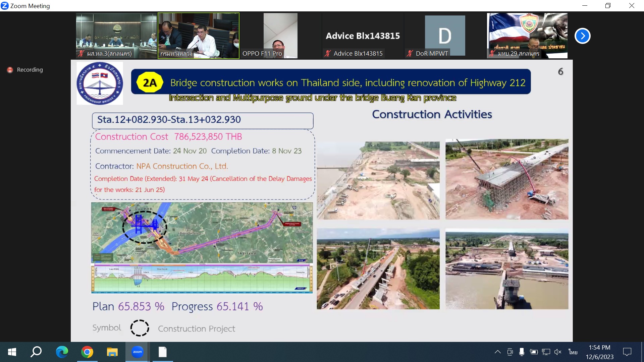The width and height of the screenshot is (644, 362).
Task: Go to next page of participant thumbnails
Action: coord(582,36)
